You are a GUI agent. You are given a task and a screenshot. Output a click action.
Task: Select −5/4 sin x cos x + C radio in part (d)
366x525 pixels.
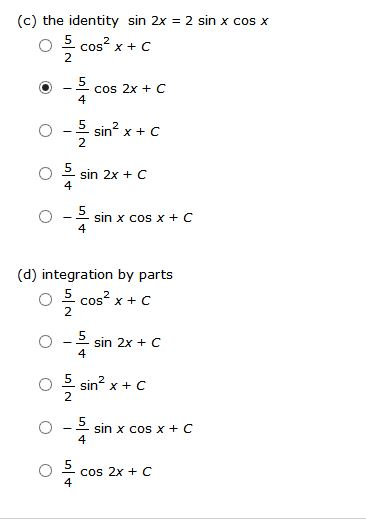click(x=46, y=428)
